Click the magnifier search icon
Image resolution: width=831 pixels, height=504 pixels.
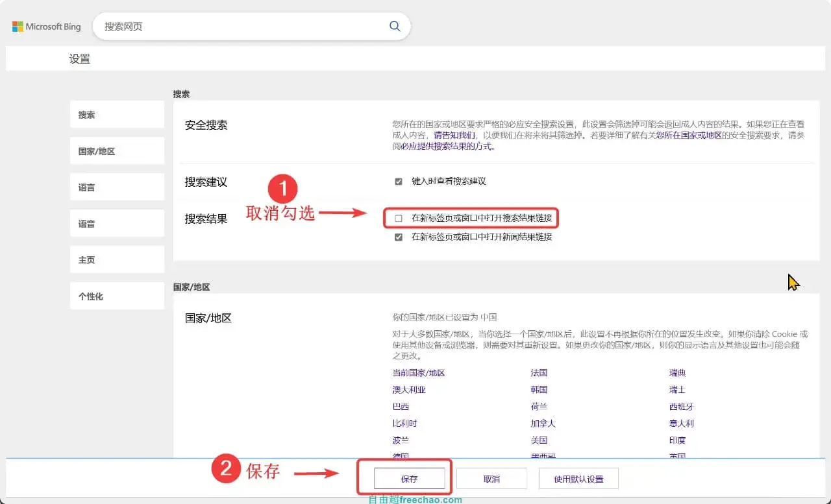pyautogui.click(x=395, y=27)
